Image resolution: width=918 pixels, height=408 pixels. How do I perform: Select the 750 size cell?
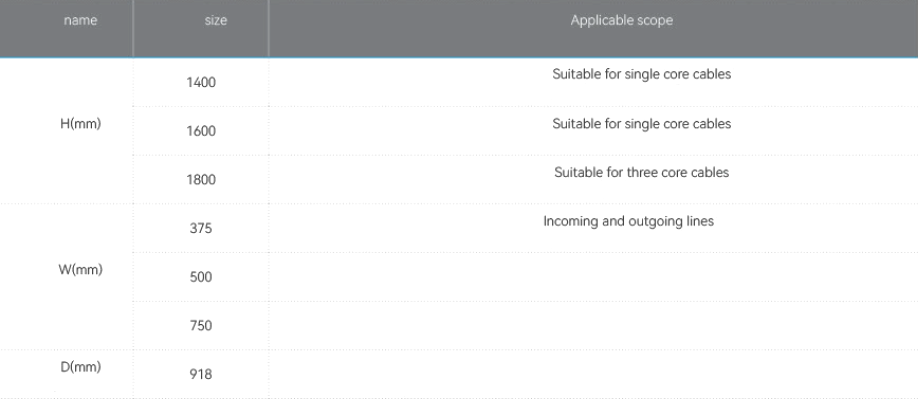click(x=201, y=325)
